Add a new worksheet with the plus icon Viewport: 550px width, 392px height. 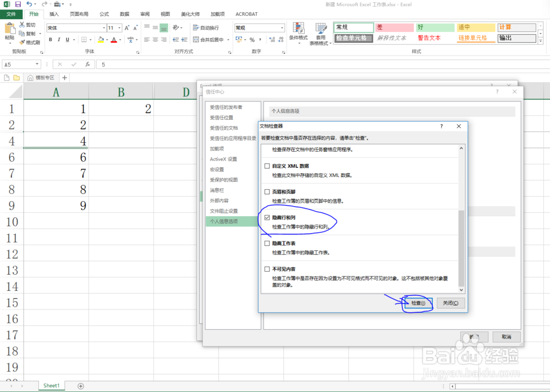81,386
